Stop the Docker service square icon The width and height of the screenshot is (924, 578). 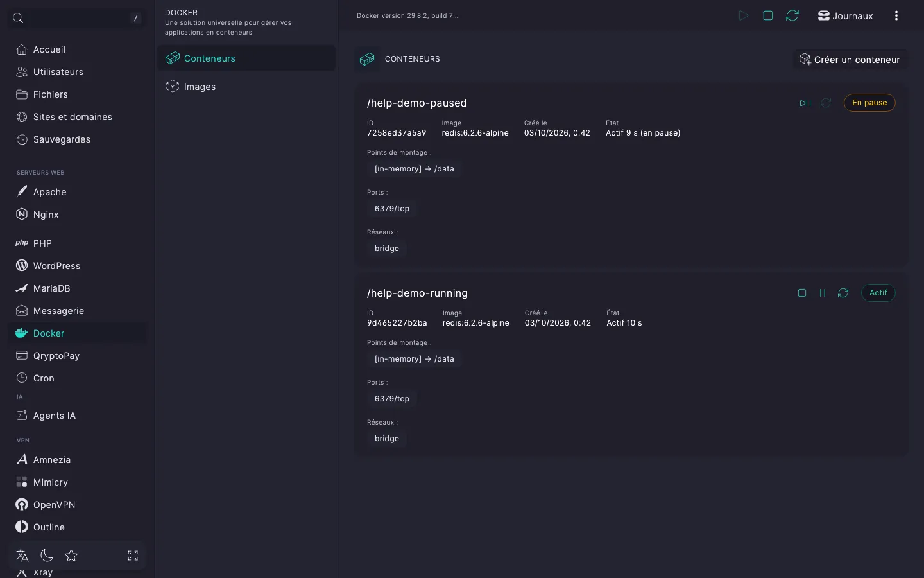tap(768, 15)
